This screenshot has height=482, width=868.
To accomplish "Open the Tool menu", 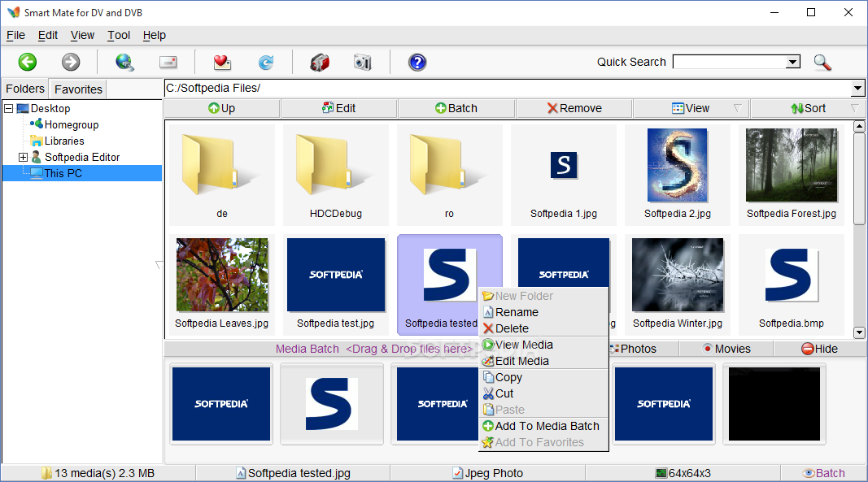I will tap(119, 36).
